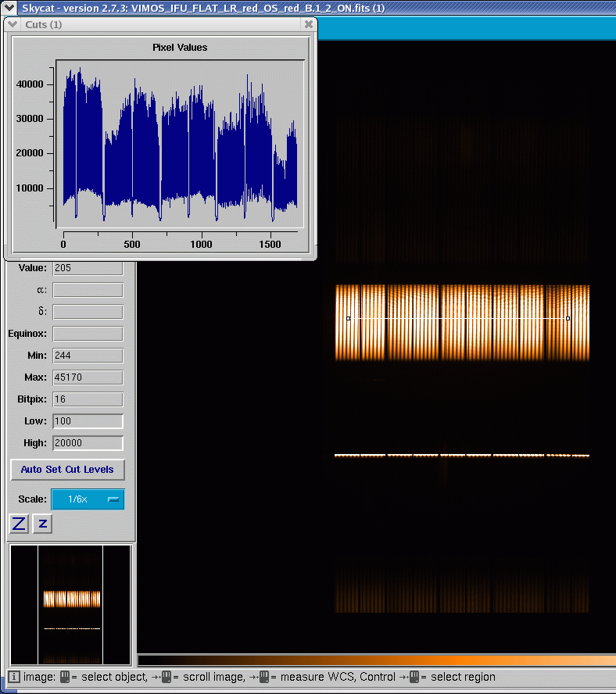
Task: Open the Skycat title bar window menu
Action: pyautogui.click(x=9, y=6)
